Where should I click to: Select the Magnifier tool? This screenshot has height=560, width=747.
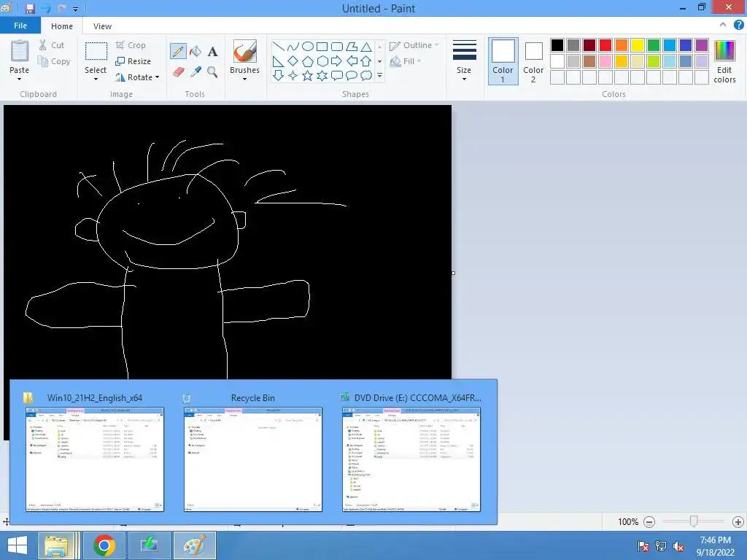coord(212,72)
